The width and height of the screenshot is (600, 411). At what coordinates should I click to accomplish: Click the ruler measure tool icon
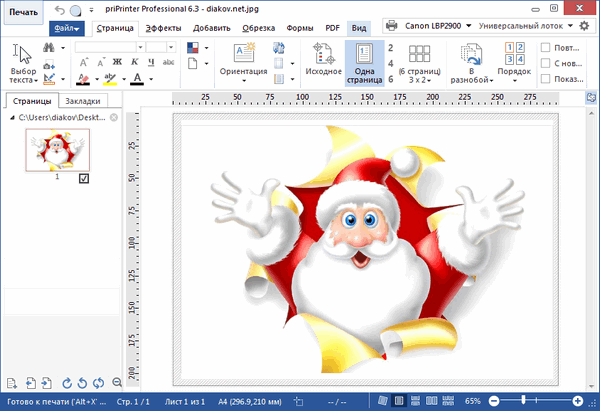tap(49, 79)
